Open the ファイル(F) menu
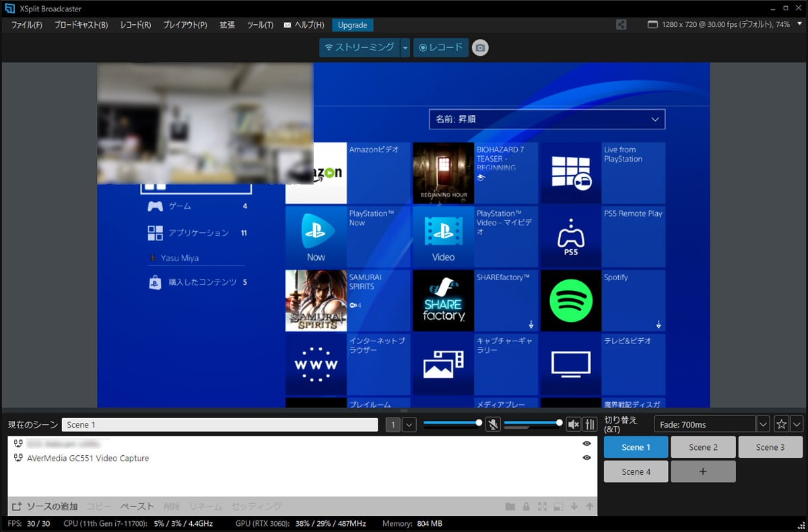 pyautogui.click(x=27, y=25)
